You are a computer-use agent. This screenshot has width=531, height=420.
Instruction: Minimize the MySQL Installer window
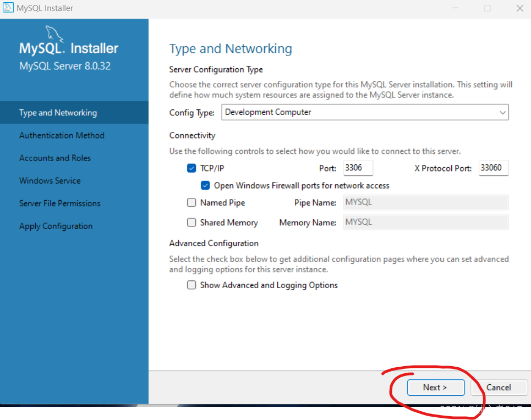[x=456, y=8]
